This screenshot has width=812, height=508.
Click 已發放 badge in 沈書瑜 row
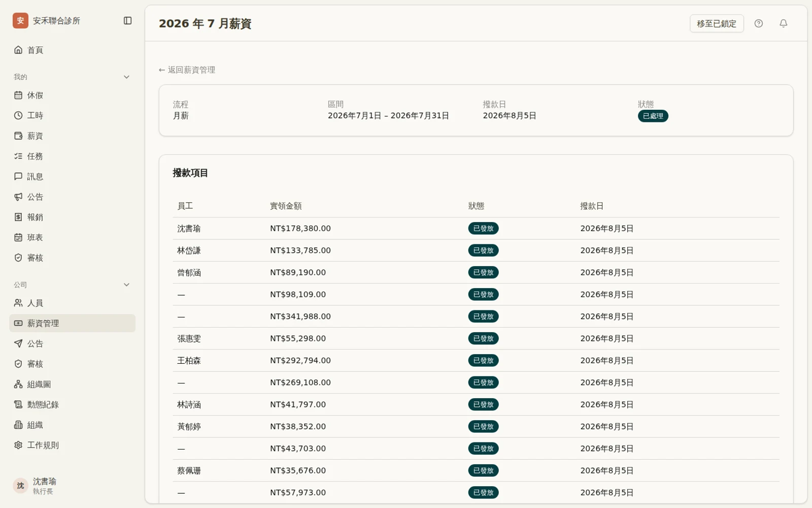pos(483,229)
